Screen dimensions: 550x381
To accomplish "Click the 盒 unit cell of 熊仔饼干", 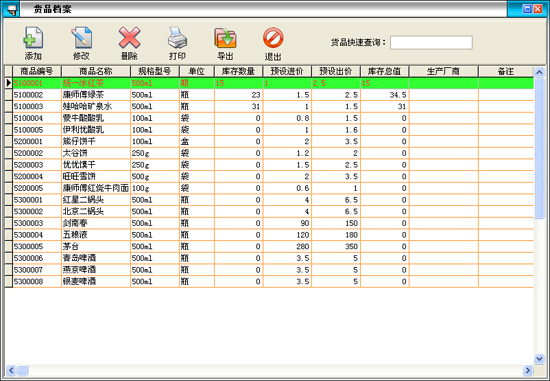I will click(x=196, y=141).
